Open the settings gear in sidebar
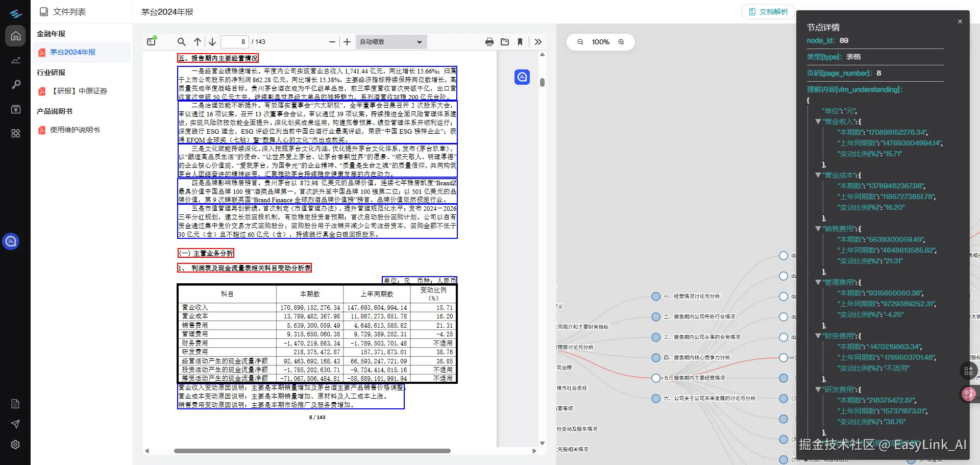This screenshot has width=980, height=465. (x=15, y=445)
